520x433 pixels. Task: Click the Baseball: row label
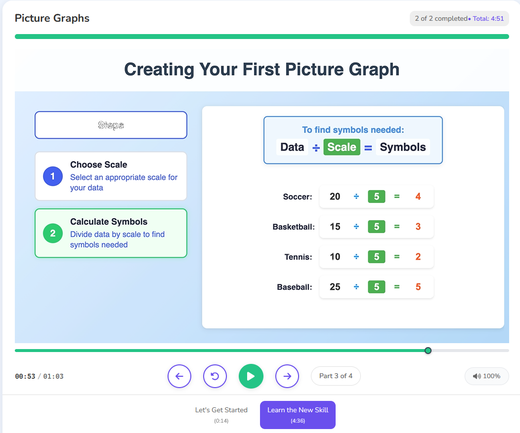coord(294,287)
